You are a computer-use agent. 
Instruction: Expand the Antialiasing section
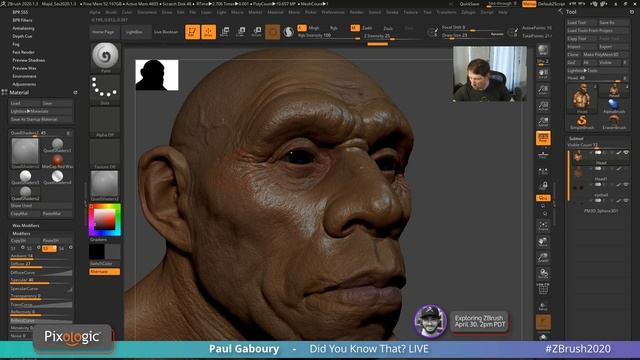pyautogui.click(x=23, y=28)
